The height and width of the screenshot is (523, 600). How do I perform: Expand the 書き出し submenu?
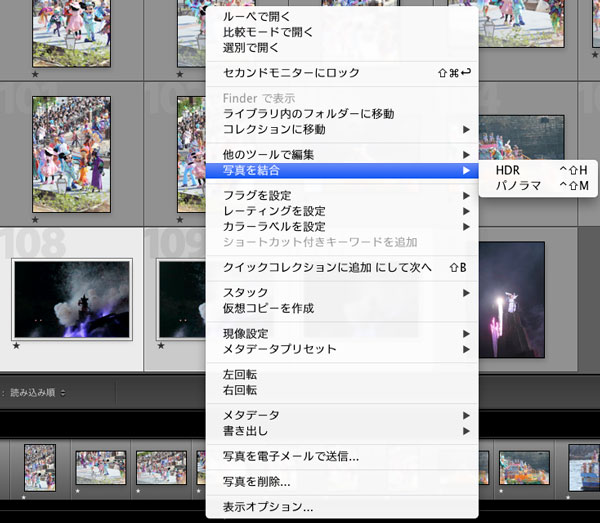tap(342, 431)
